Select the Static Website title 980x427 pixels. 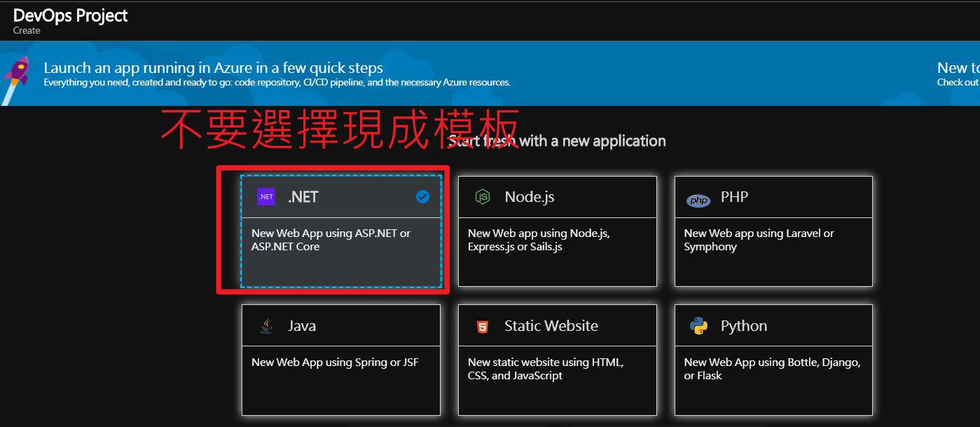point(551,326)
